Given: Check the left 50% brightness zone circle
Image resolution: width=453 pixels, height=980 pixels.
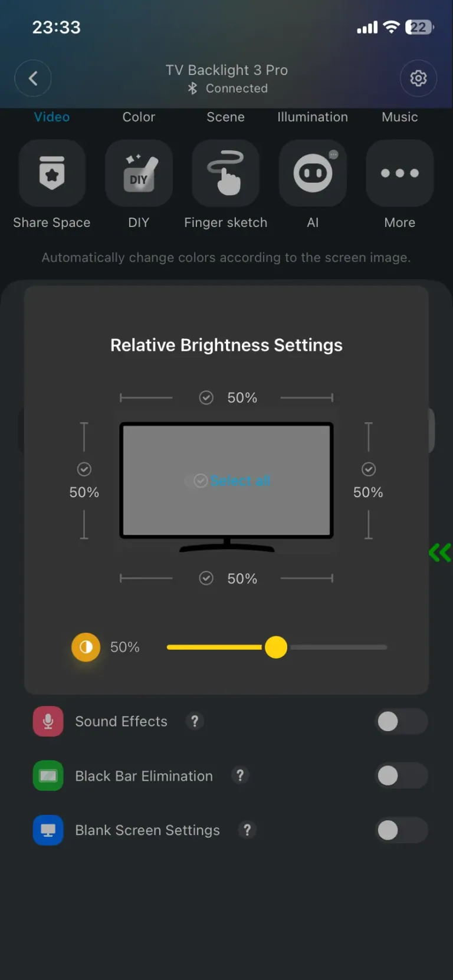Looking at the screenshot, I should (84, 469).
